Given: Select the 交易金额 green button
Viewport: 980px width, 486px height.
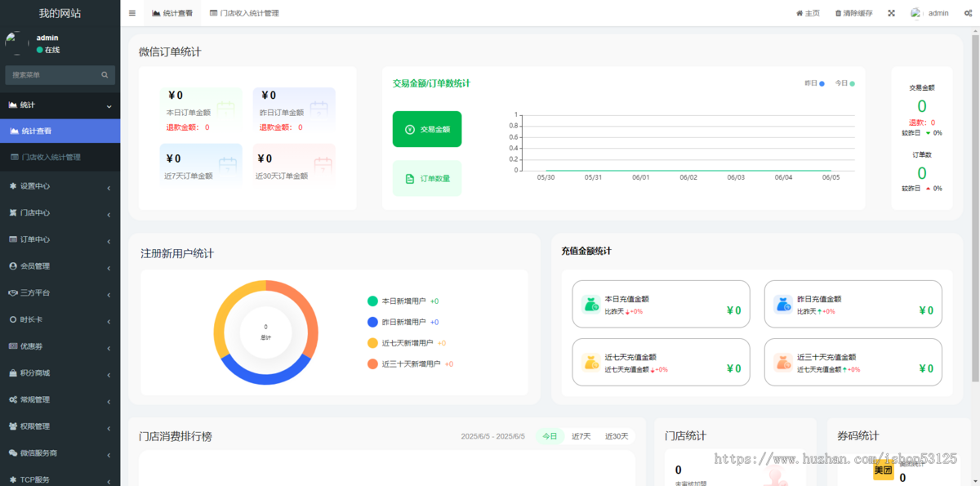Looking at the screenshot, I should click(427, 129).
